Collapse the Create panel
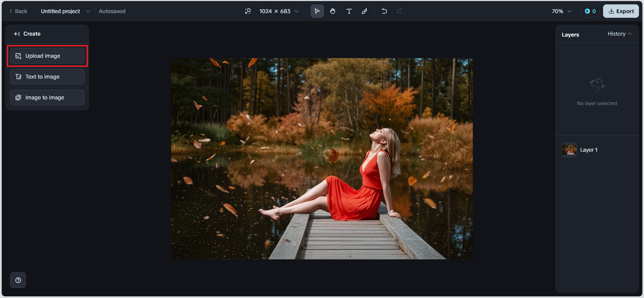The width and height of the screenshot is (644, 298). pos(17,34)
